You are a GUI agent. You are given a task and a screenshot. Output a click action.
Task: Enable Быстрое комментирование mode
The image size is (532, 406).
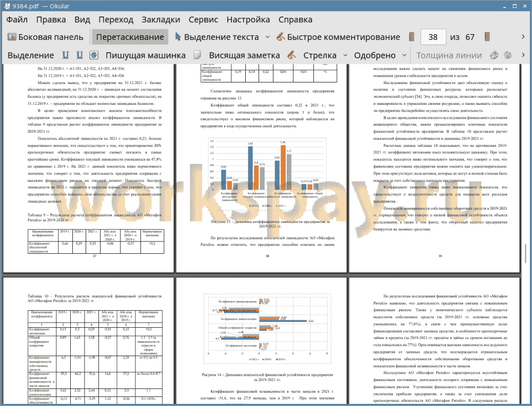tap(338, 37)
